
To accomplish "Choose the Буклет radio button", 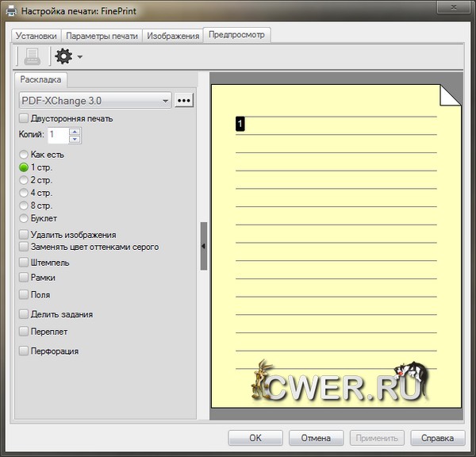I will click(24, 218).
